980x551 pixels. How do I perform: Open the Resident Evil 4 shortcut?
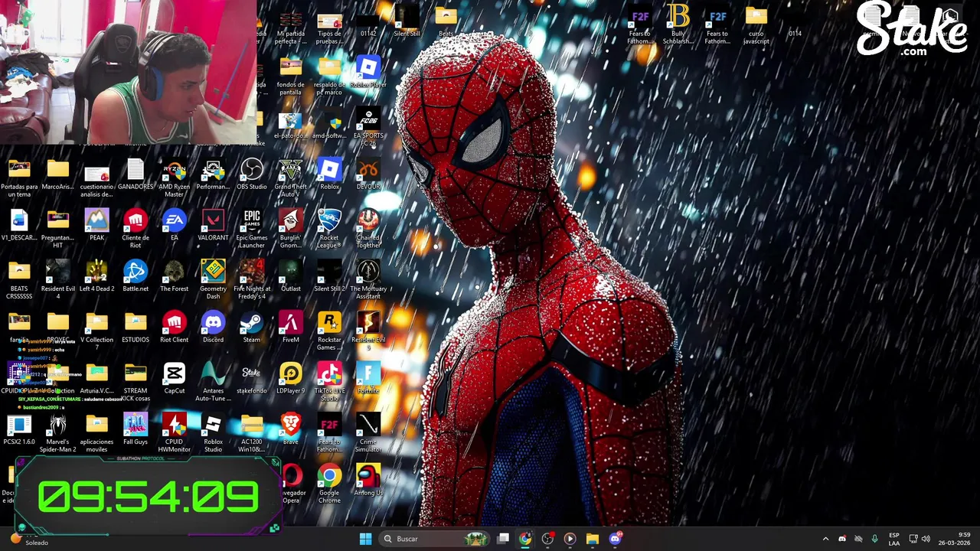point(58,280)
